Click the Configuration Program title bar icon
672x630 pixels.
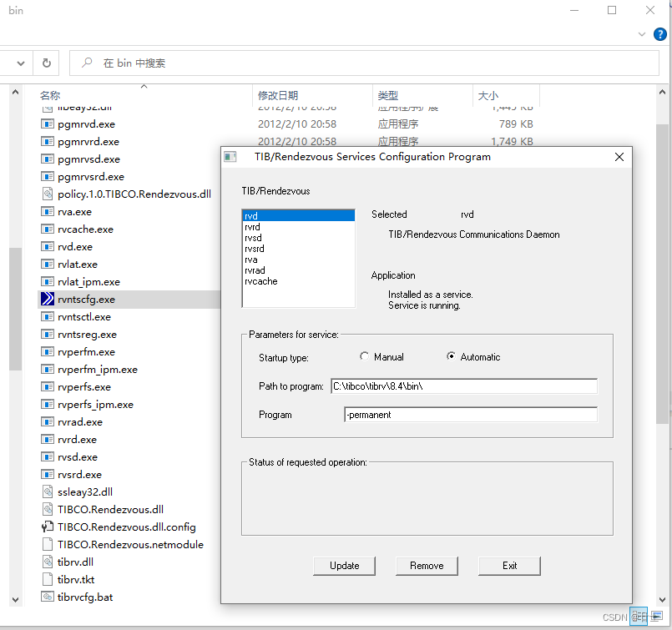tap(230, 157)
